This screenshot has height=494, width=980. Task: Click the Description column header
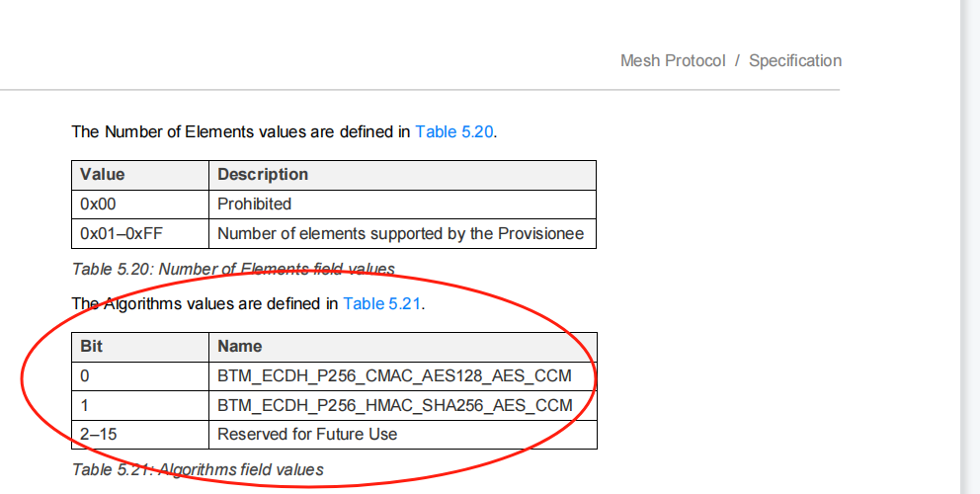click(x=402, y=175)
